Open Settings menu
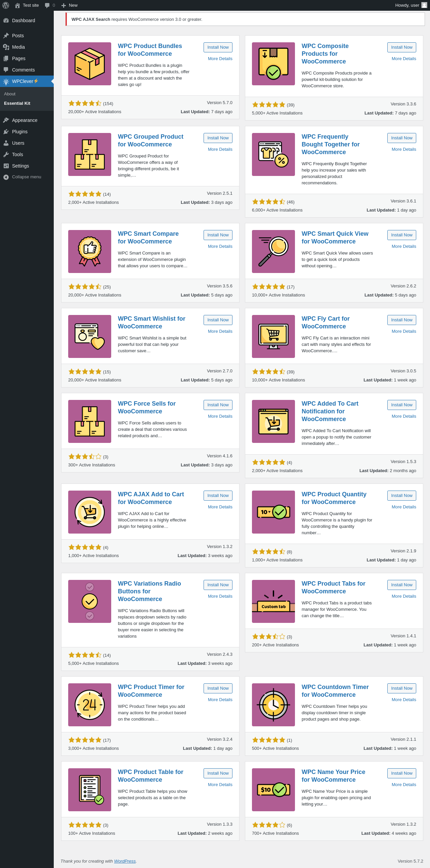430x868 pixels. (27, 166)
